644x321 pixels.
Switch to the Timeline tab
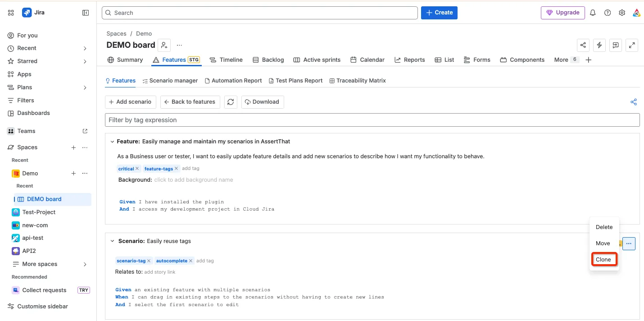(226, 60)
